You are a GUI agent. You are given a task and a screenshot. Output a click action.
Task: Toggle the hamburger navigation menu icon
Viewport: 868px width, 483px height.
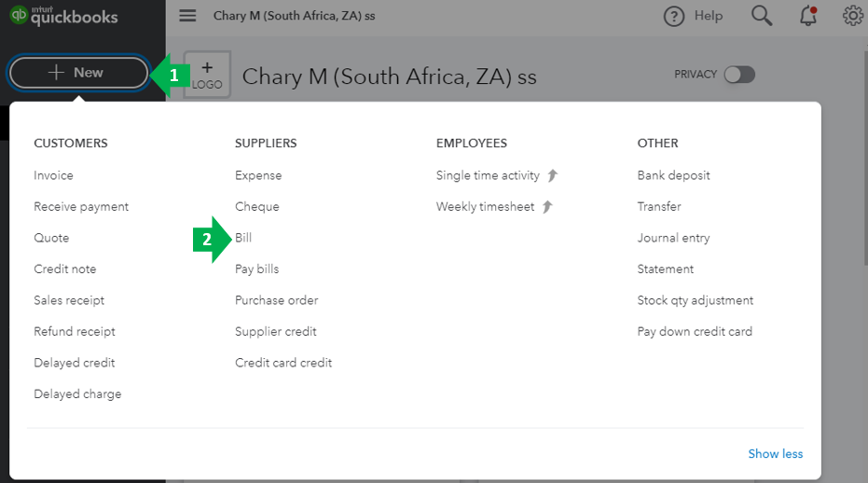pyautogui.click(x=187, y=16)
